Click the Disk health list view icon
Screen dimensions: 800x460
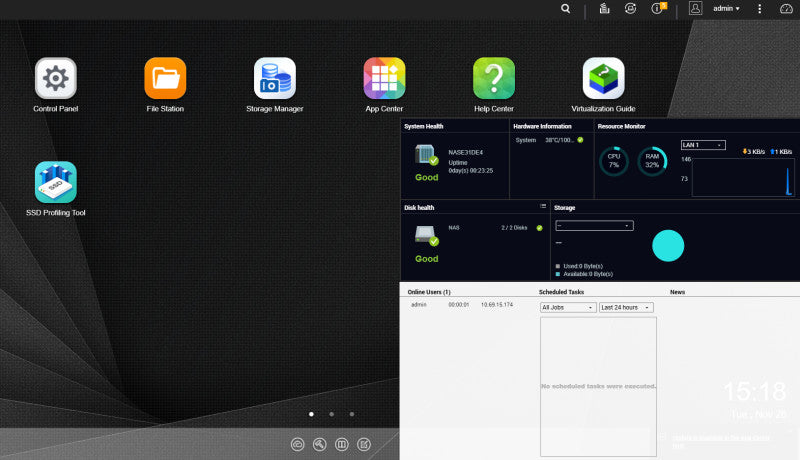pyautogui.click(x=543, y=207)
